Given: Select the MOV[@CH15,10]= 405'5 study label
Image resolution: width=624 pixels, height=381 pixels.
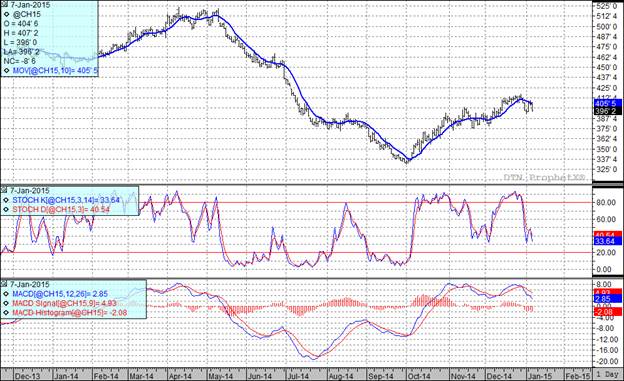Looking at the screenshot, I should coord(55,71).
